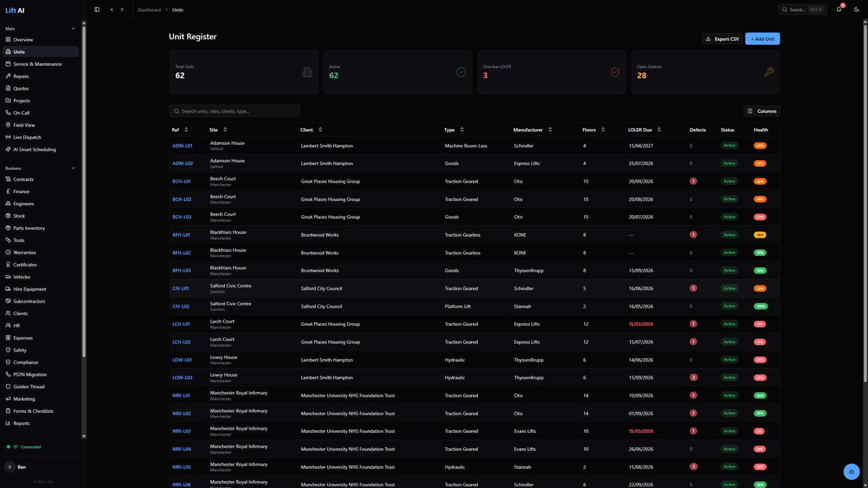Click the Connected status indicator
Viewport: 868px width, 488px height.
tap(24, 447)
